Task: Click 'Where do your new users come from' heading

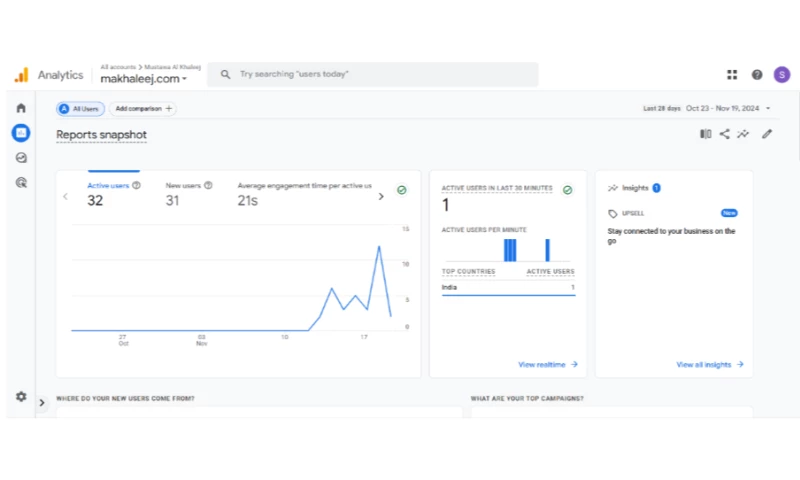Action: (x=125, y=398)
